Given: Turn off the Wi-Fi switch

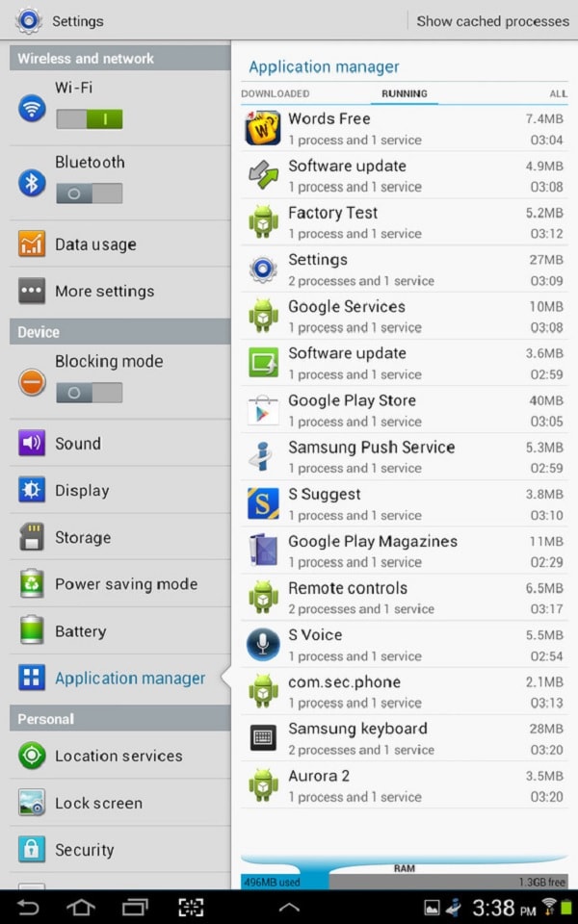Looking at the screenshot, I should tap(90, 119).
